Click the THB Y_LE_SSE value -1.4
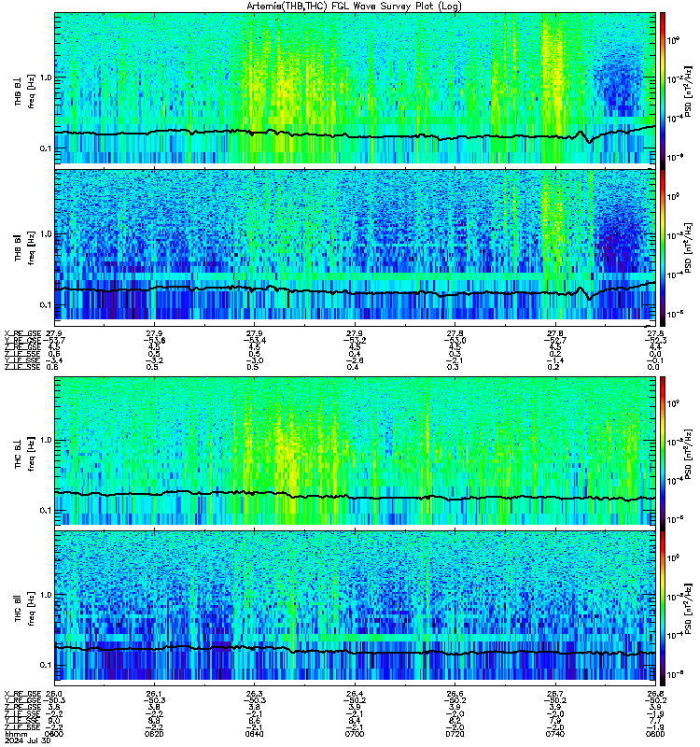This screenshot has height=747, width=700. click(554, 360)
